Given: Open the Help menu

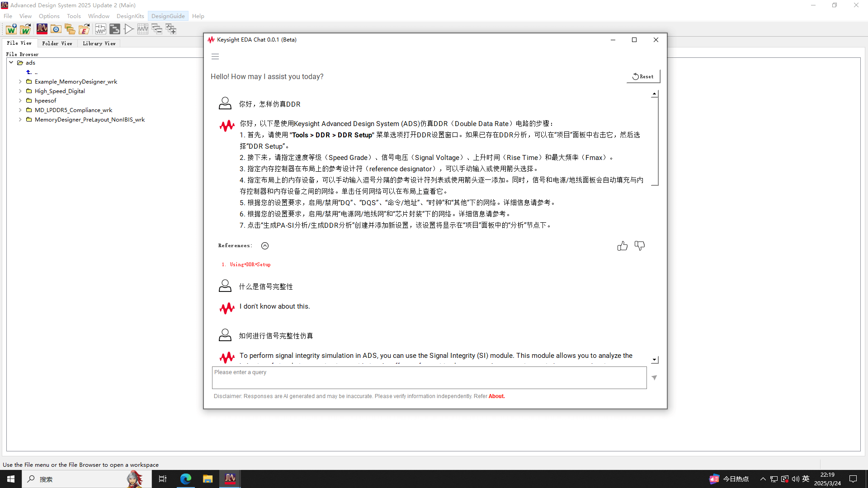Looking at the screenshot, I should click(198, 16).
